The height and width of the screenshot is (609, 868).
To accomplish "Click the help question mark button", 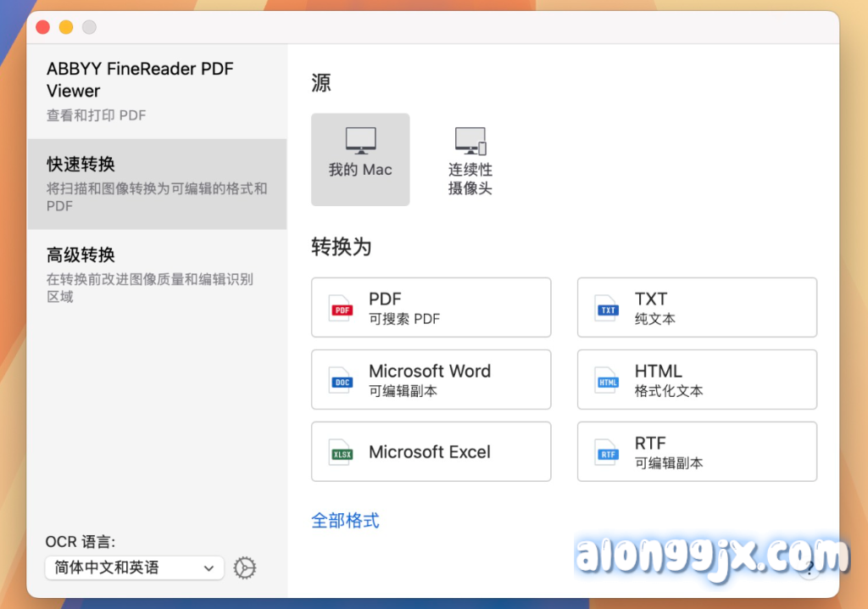I will tap(810, 568).
